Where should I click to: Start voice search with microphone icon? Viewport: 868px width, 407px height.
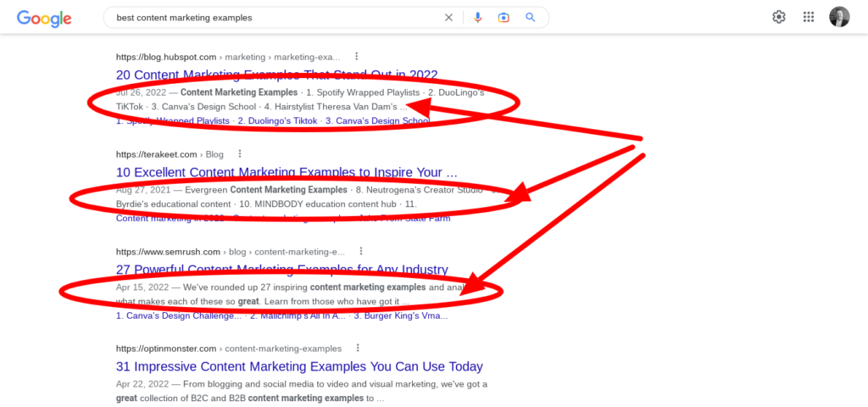click(x=478, y=18)
